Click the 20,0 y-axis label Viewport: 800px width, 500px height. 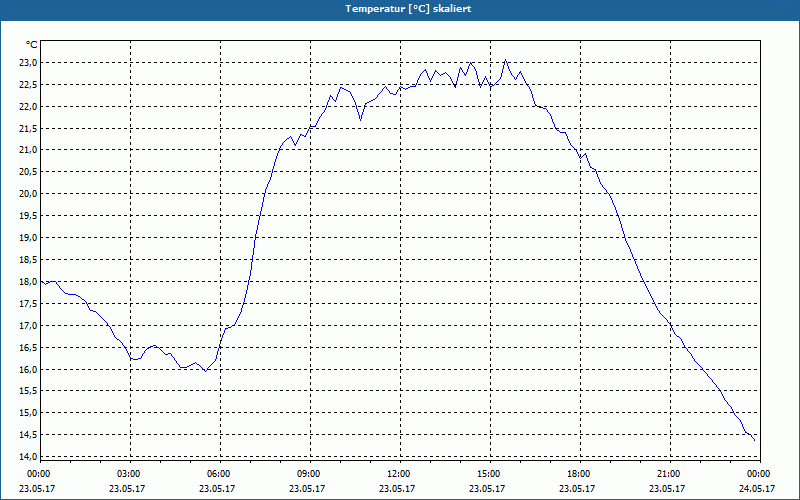click(x=29, y=194)
